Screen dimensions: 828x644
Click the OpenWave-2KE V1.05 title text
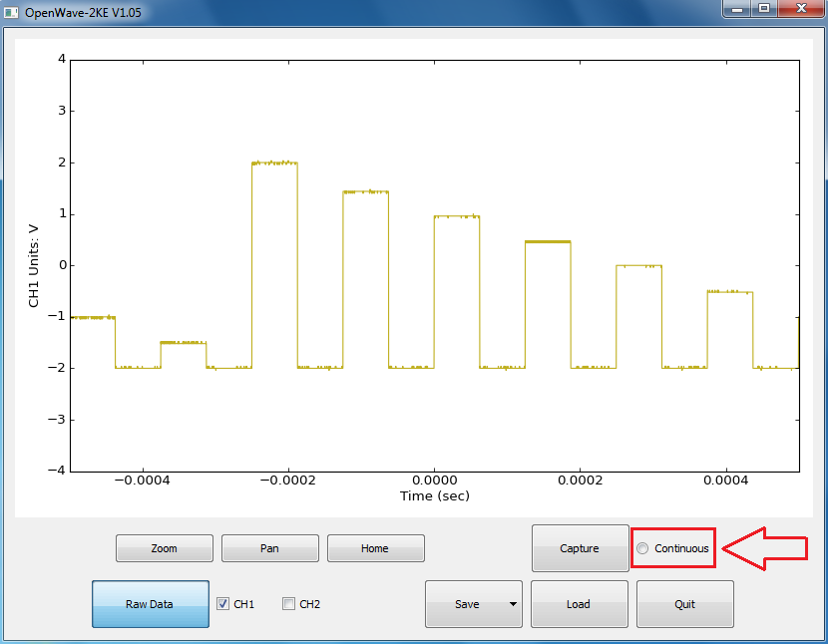76,11
